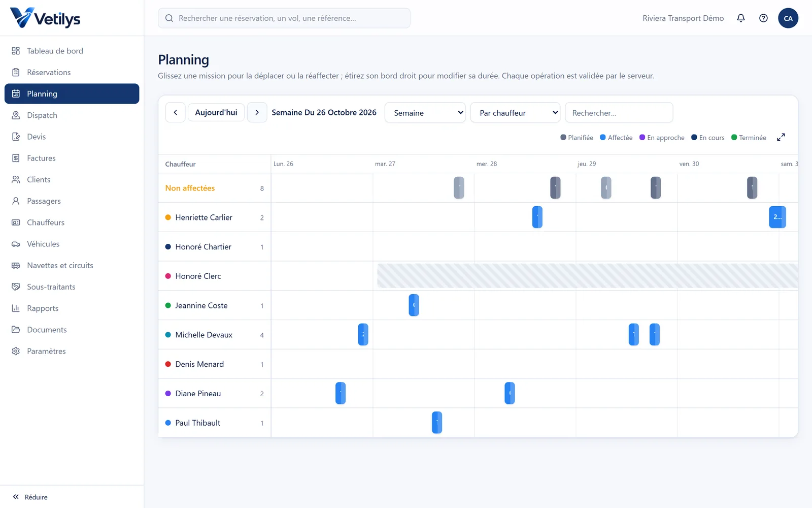812x508 pixels.
Task: Open the Semaine view dropdown
Action: (425, 112)
